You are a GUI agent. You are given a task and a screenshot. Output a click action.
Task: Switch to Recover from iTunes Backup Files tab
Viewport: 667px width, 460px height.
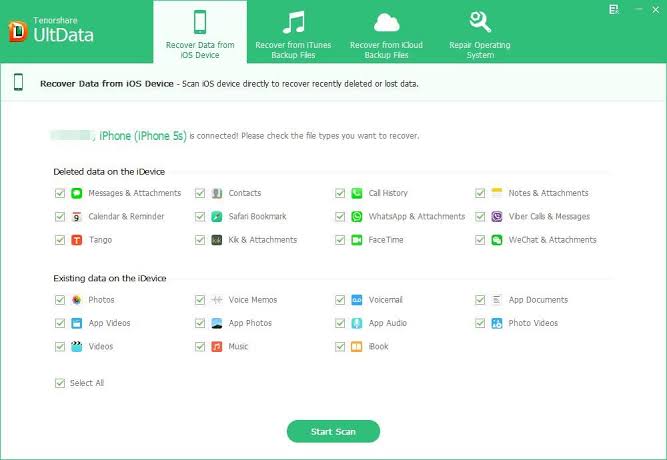click(x=293, y=32)
